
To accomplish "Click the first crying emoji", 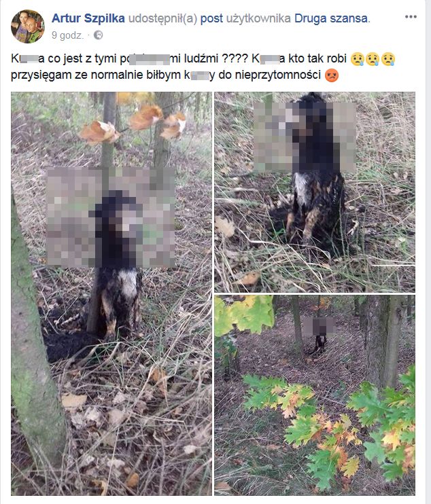I will pyautogui.click(x=357, y=59).
